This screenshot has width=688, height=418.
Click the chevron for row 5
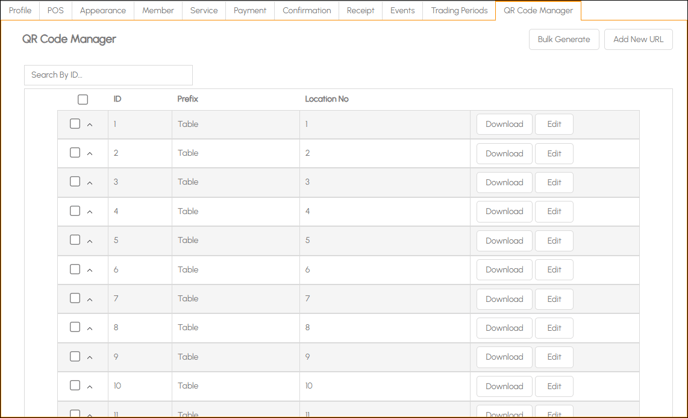(90, 241)
